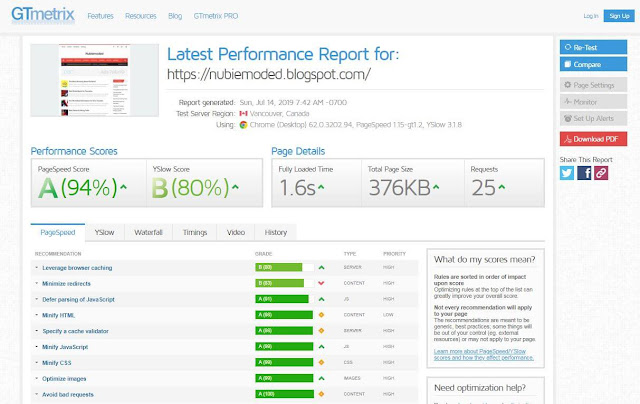Open the Video tab
This screenshot has height=404, width=640.
pos(236,232)
